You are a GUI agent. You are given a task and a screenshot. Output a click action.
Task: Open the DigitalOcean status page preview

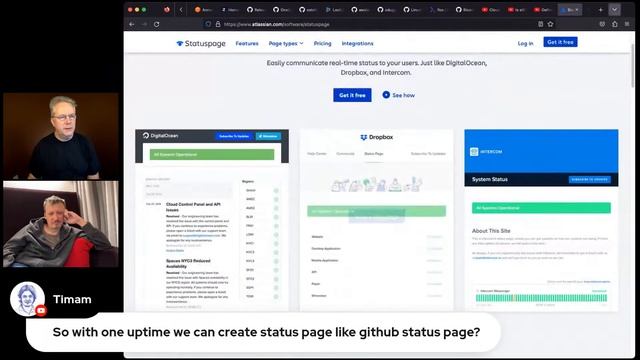pos(212,220)
